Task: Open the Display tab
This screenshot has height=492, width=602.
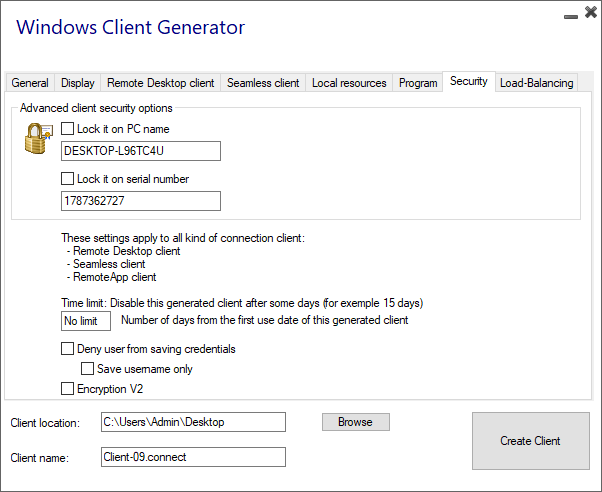Action: [78, 83]
